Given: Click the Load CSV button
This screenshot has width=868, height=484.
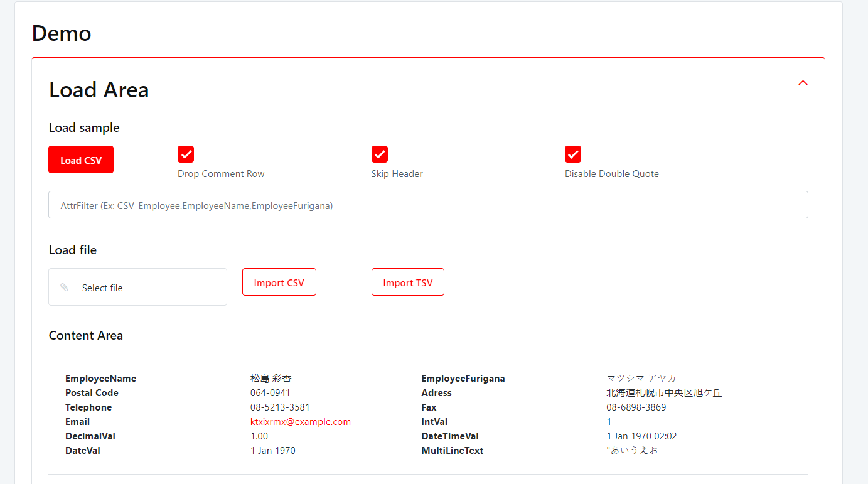Looking at the screenshot, I should 81,160.
